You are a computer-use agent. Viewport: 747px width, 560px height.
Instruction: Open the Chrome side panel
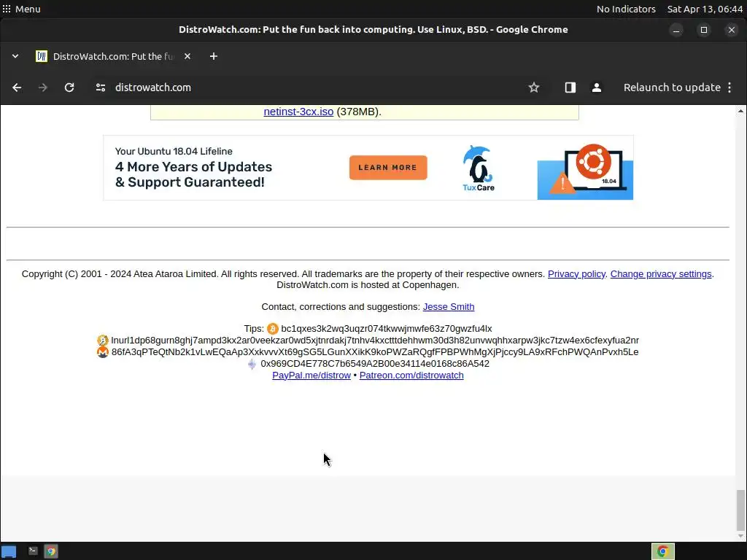(x=570, y=87)
